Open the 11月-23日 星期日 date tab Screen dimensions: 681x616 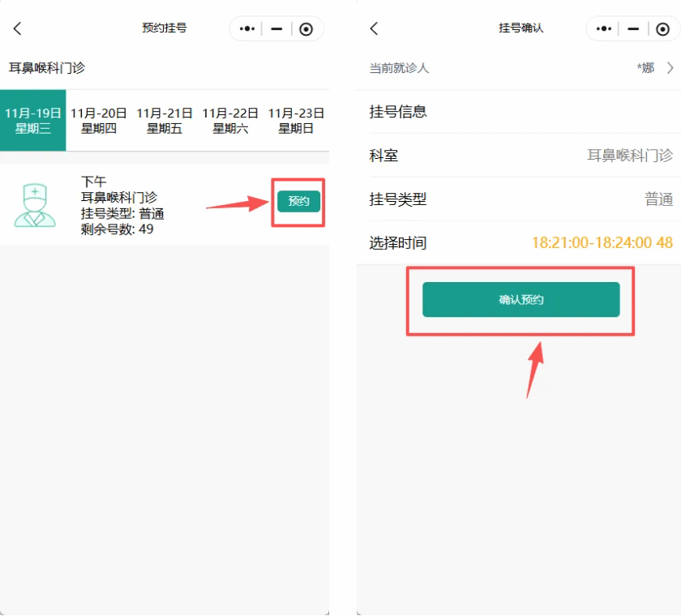[296, 120]
